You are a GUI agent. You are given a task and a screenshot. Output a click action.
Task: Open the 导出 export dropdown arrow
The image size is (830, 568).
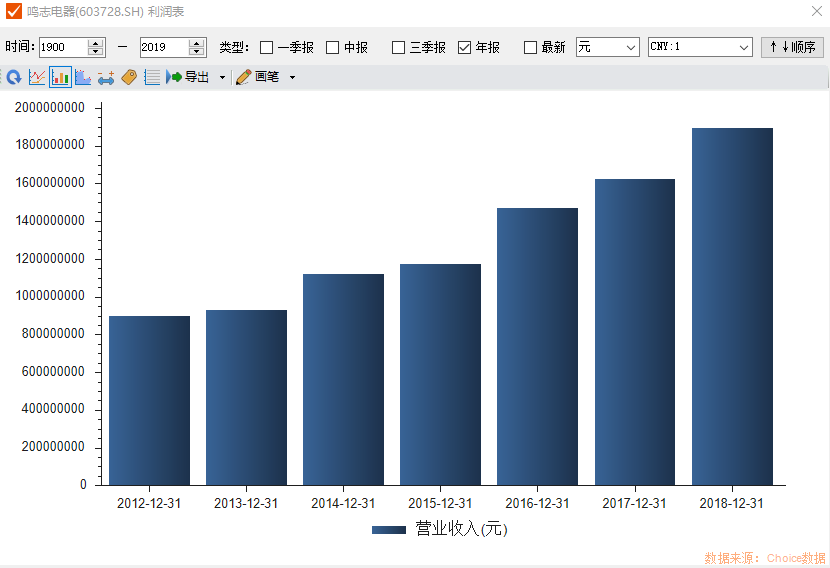pyautogui.click(x=222, y=77)
